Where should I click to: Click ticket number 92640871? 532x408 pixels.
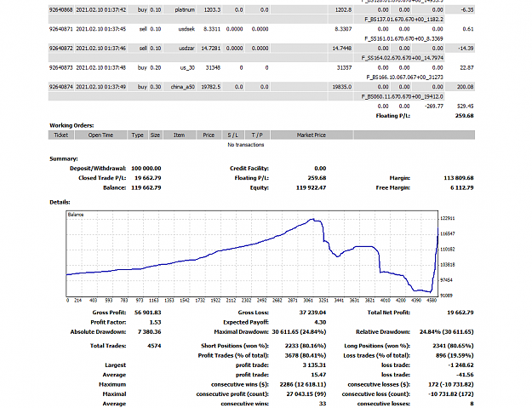(x=60, y=29)
